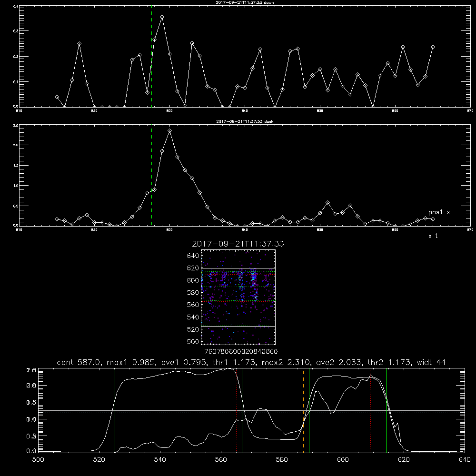Click the 640 label on spectrogram y-axis
Screen dimensions: 476x476
click(193, 256)
